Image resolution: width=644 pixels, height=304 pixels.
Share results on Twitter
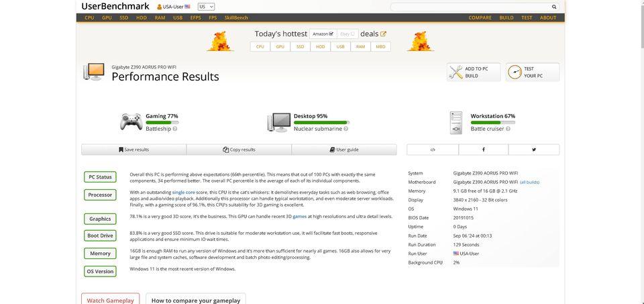point(534,150)
